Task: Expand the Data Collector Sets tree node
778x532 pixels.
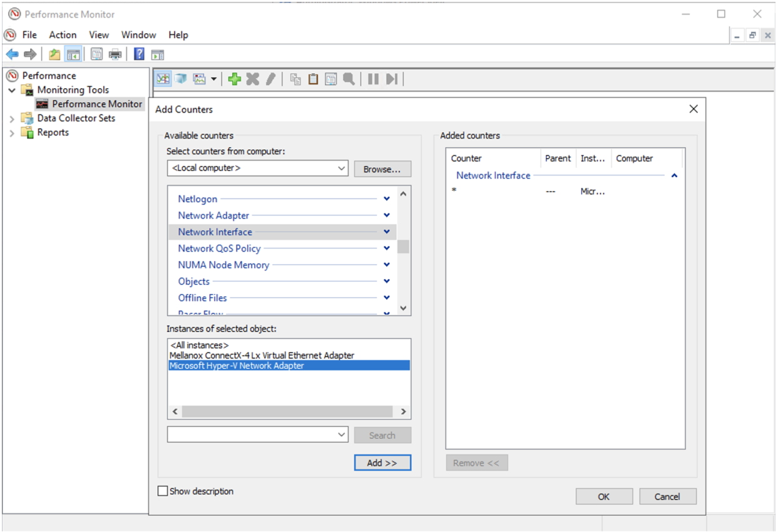Action: pyautogui.click(x=12, y=118)
